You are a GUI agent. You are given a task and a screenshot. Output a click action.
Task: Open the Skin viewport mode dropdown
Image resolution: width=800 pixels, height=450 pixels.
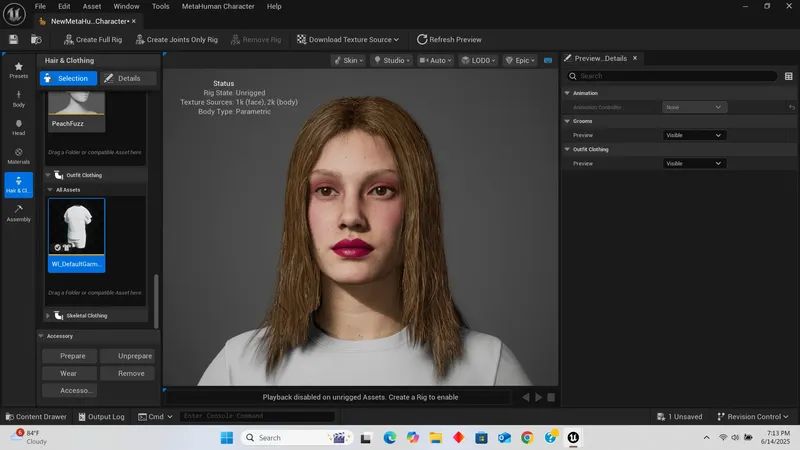click(348, 60)
